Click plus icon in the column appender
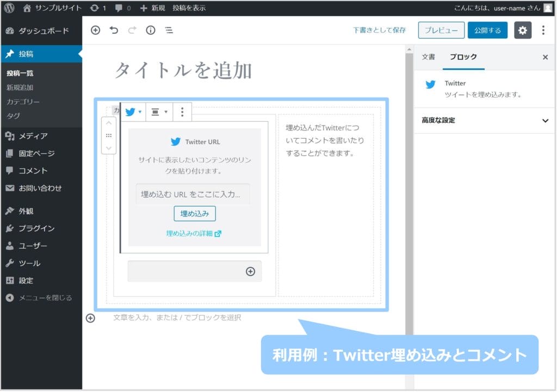The image size is (557, 392). click(250, 271)
